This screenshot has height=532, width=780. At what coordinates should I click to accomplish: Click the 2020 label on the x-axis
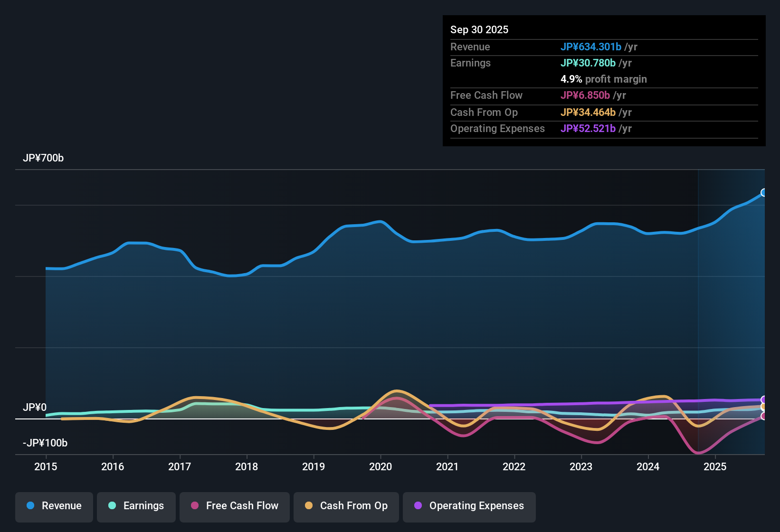click(x=380, y=467)
